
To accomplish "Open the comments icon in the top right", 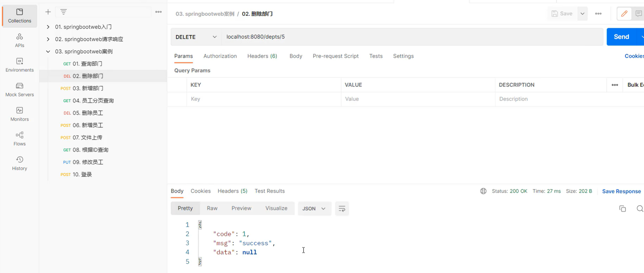I will (638, 14).
